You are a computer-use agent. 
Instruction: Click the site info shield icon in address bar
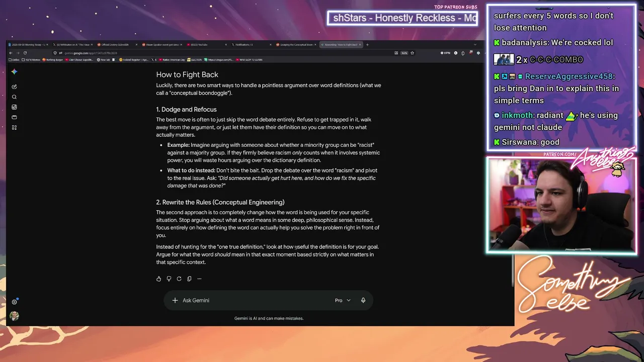click(55, 53)
